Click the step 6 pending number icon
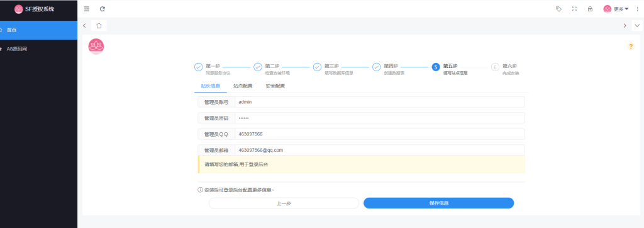The height and width of the screenshot is (228, 644). click(496, 67)
